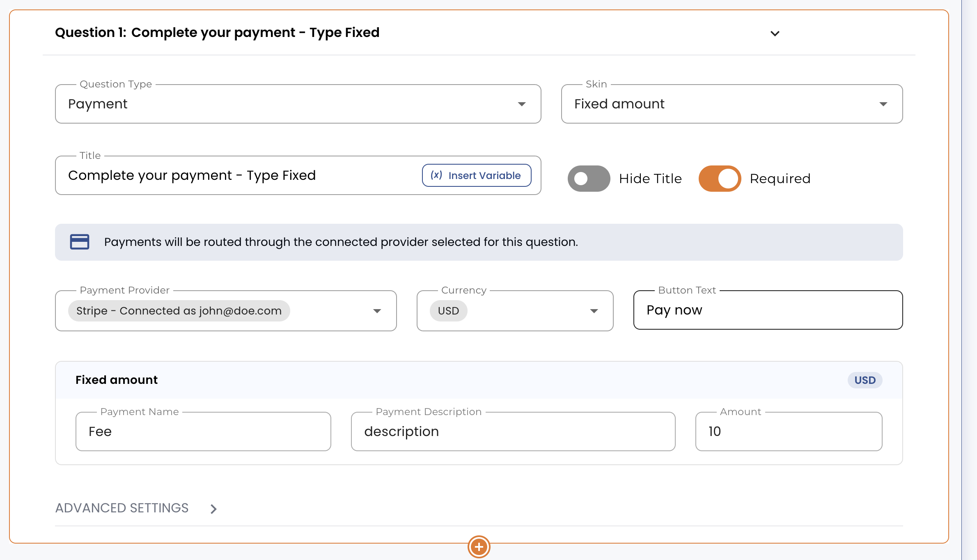Click the Amount field showing 10

[x=789, y=431]
